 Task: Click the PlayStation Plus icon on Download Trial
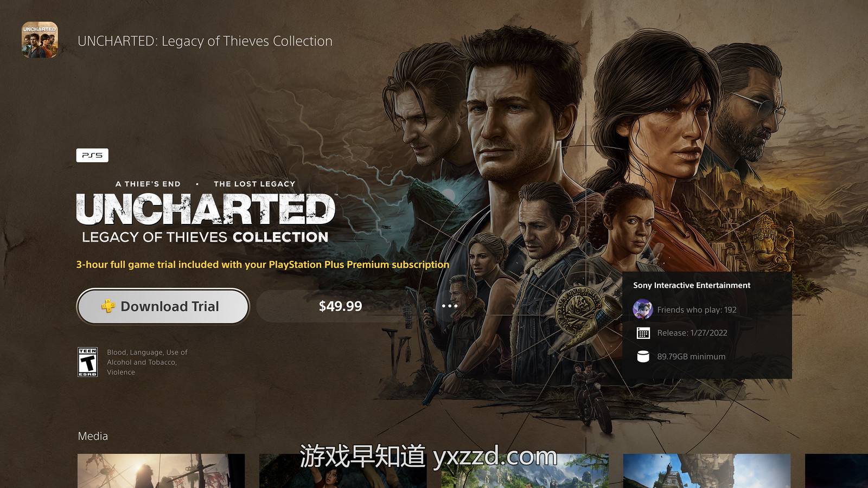click(108, 306)
